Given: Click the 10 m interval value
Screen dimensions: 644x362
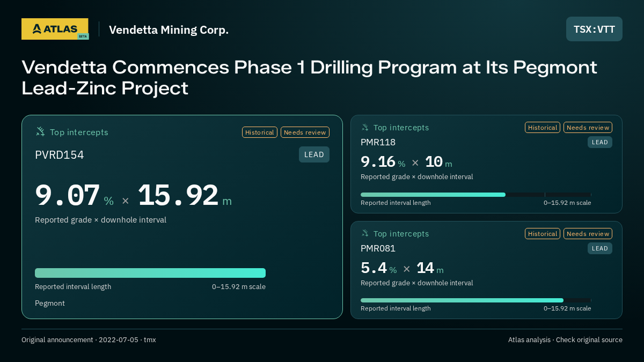Looking at the screenshot, I should coord(439,162).
